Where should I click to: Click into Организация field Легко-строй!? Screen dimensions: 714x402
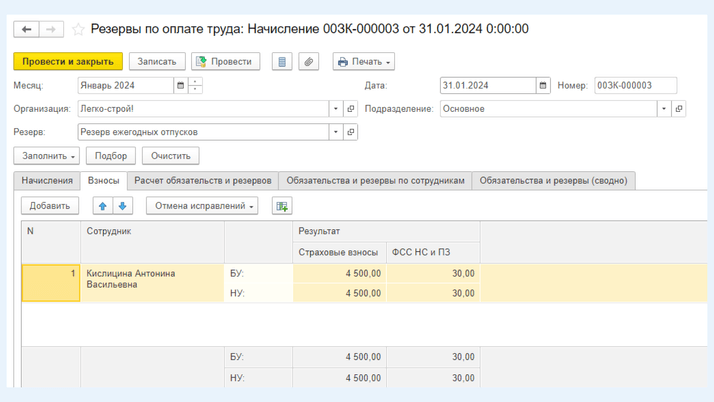[203, 109]
